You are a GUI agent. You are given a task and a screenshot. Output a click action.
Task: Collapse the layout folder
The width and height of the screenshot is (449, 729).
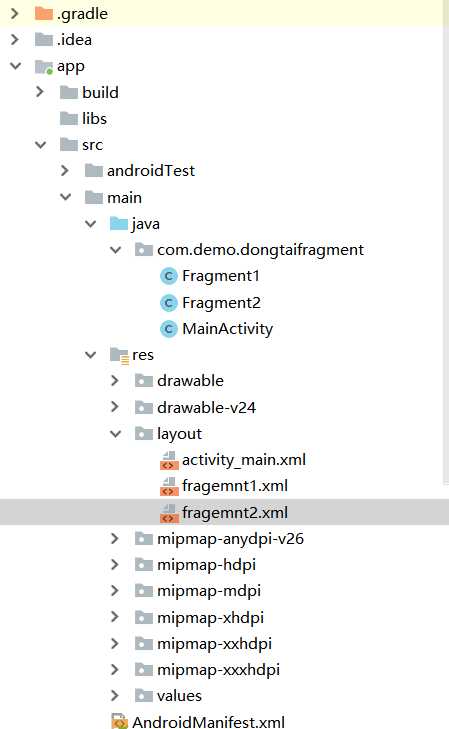pos(115,434)
